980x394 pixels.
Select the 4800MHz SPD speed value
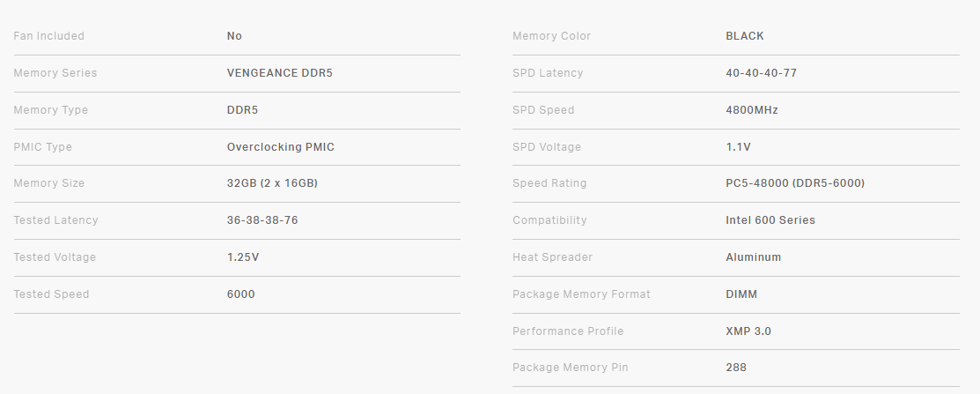(751, 110)
